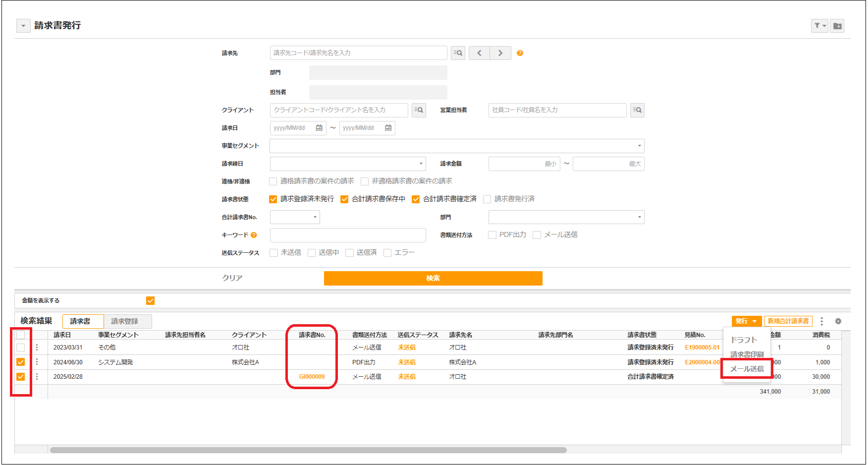868x465 pixels.
Task: Select メール送信 from the 発行 menu
Action: click(747, 369)
